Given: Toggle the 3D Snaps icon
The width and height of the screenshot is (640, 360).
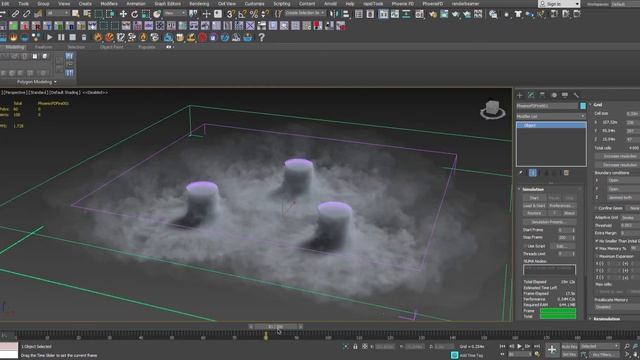Looking at the screenshot, I should [231, 14].
